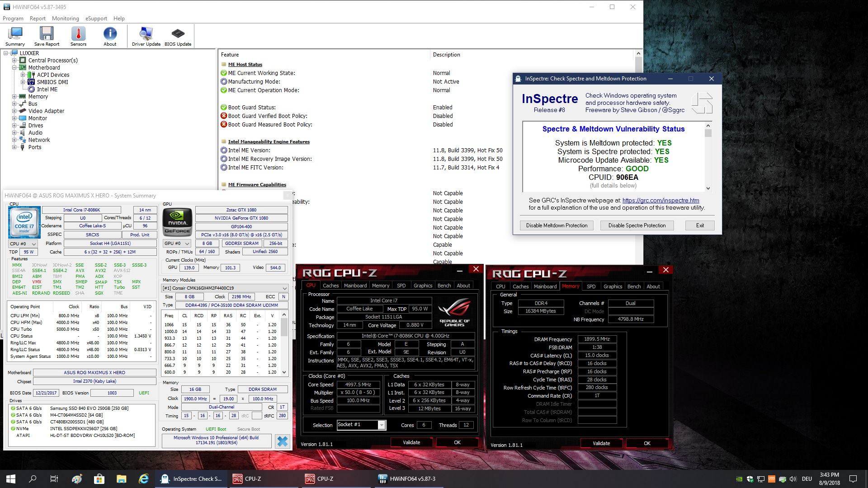Open the GPU #0 selector dropdown
868x488 pixels.
177,244
